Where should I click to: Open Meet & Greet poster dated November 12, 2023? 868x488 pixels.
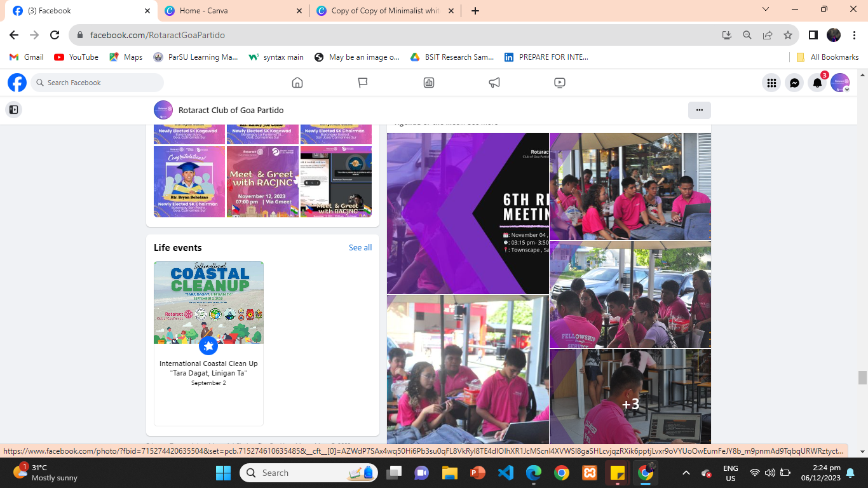coord(262,182)
